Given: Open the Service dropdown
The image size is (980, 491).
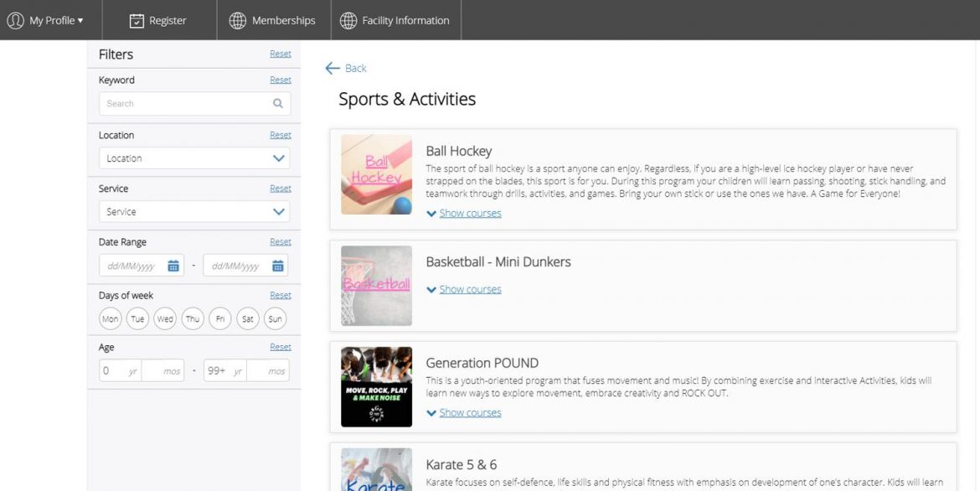Looking at the screenshot, I should 194,212.
